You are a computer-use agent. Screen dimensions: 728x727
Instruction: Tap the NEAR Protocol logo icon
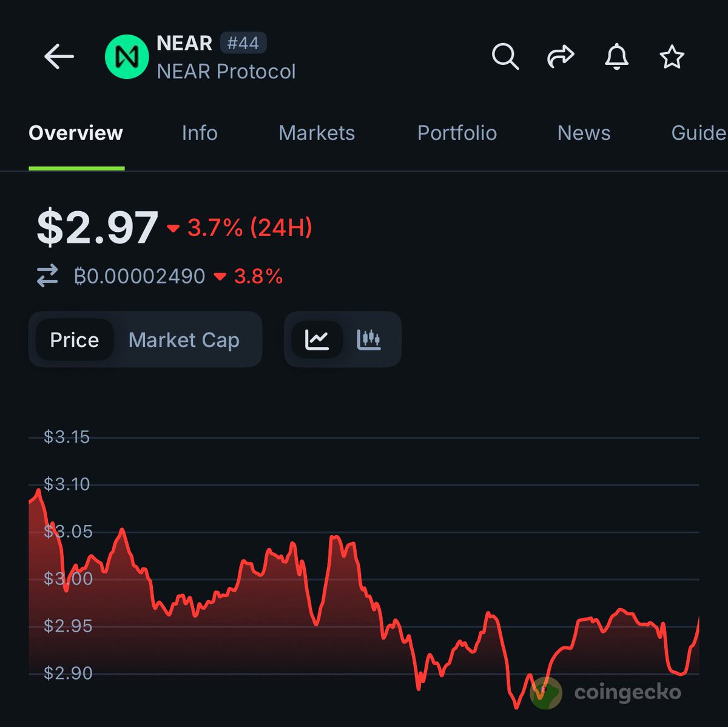127,57
